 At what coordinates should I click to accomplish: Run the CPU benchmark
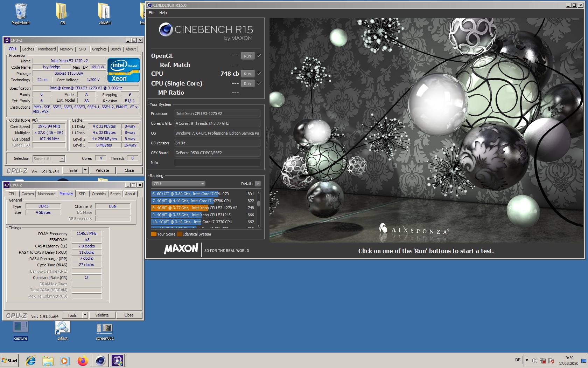click(x=247, y=74)
